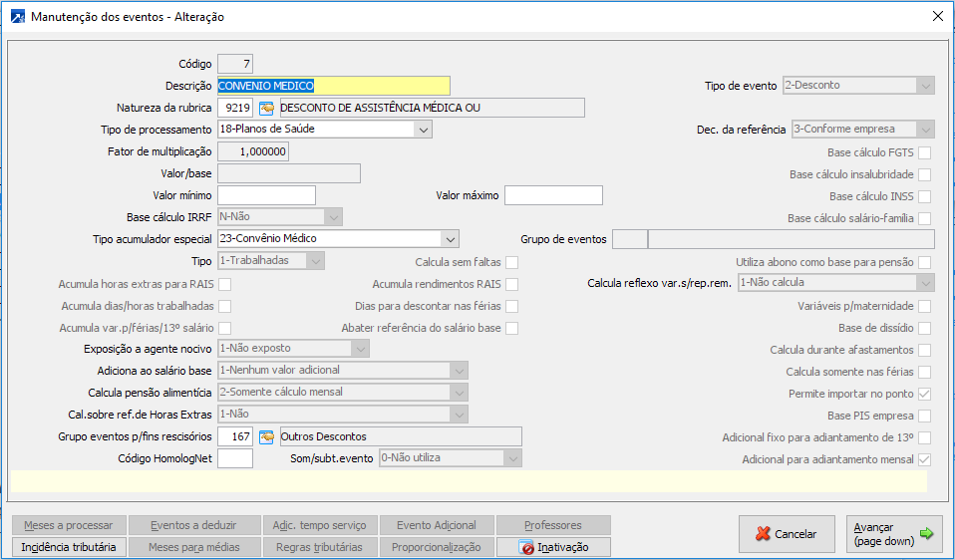Toggle Acumula var.p/férias/13º salário checkbox
955x560 pixels.
tap(224, 328)
